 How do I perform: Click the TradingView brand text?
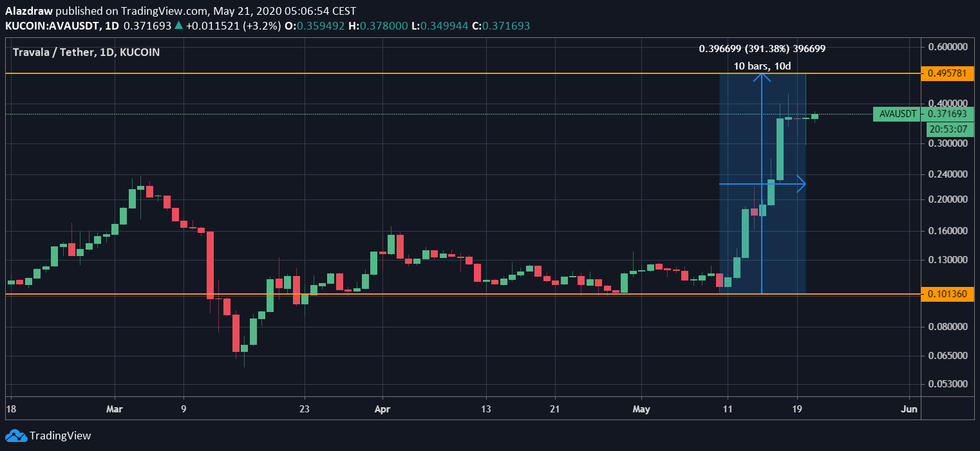61,436
